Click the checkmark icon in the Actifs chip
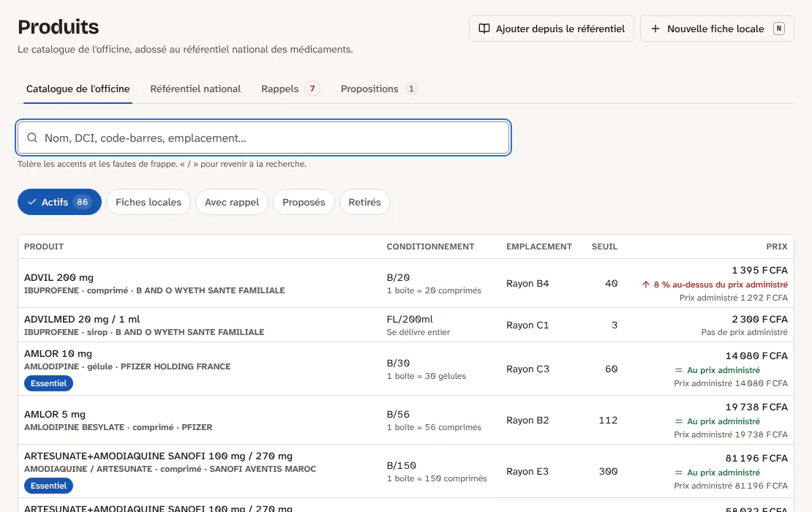Image resolution: width=812 pixels, height=512 pixels. (32, 202)
